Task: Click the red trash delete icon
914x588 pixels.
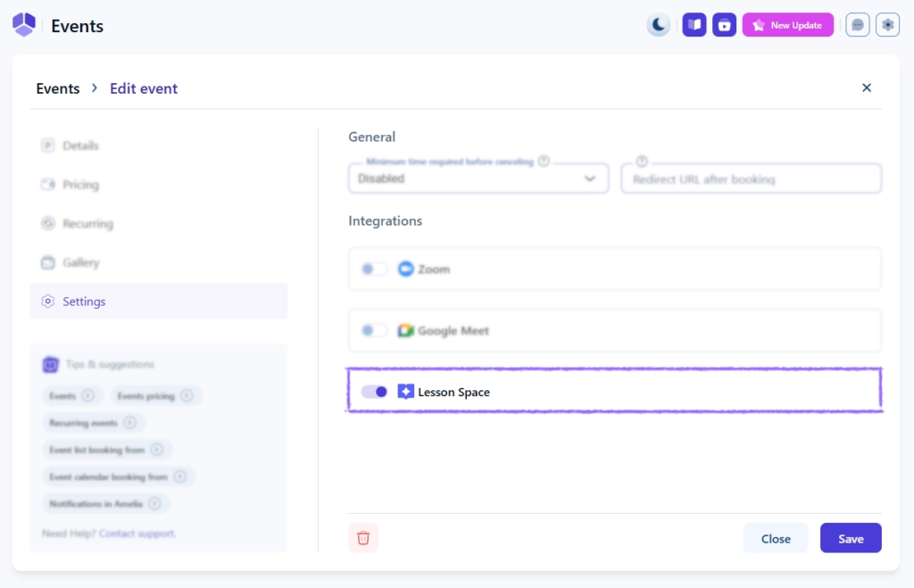Action: pyautogui.click(x=363, y=538)
